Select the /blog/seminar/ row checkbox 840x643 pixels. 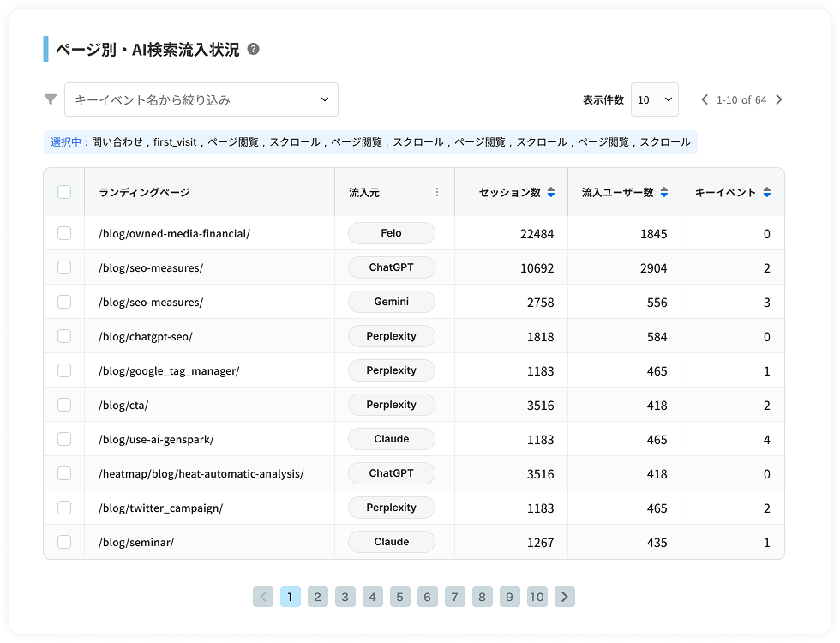pos(64,542)
